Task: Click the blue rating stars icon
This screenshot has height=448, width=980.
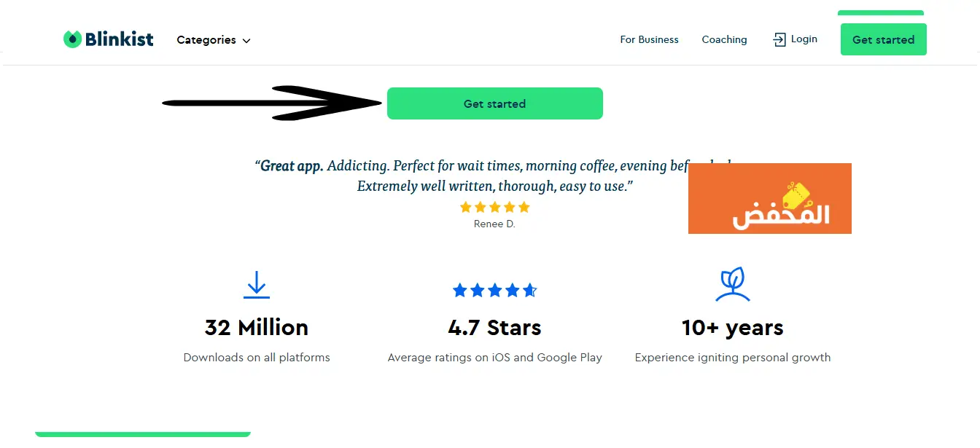Action: pos(494,291)
